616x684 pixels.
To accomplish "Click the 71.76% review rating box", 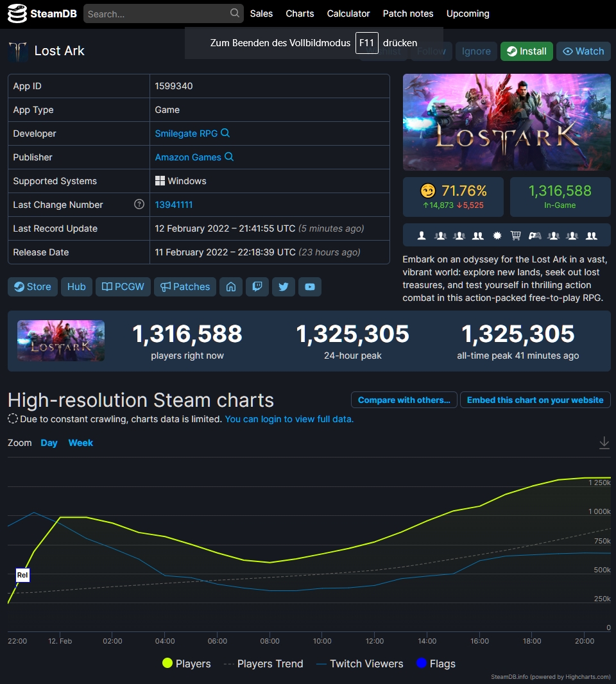I will coord(453,197).
